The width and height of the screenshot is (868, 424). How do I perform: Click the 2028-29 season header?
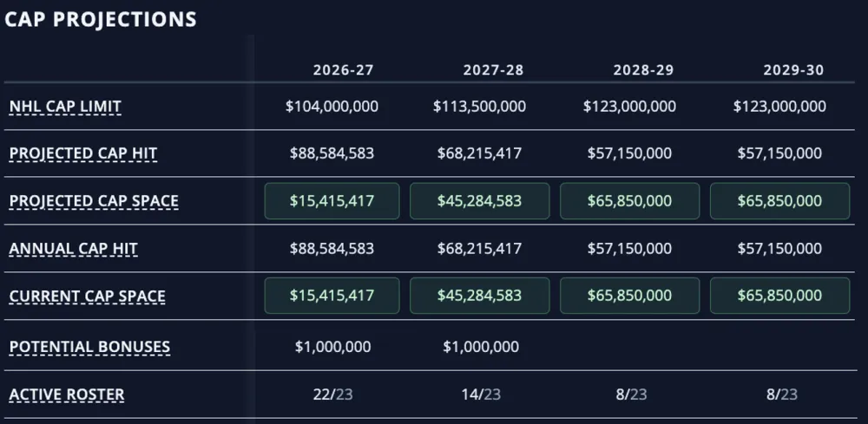coord(643,70)
